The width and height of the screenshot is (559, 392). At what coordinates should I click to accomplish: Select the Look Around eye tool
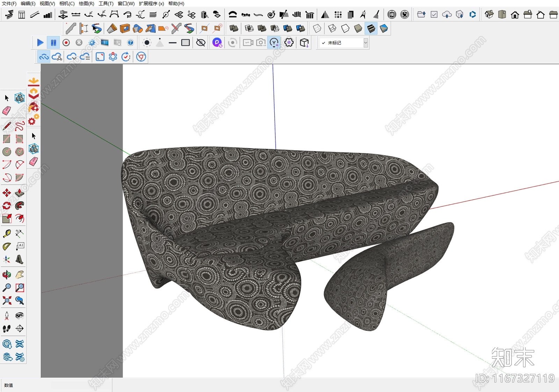point(20,316)
